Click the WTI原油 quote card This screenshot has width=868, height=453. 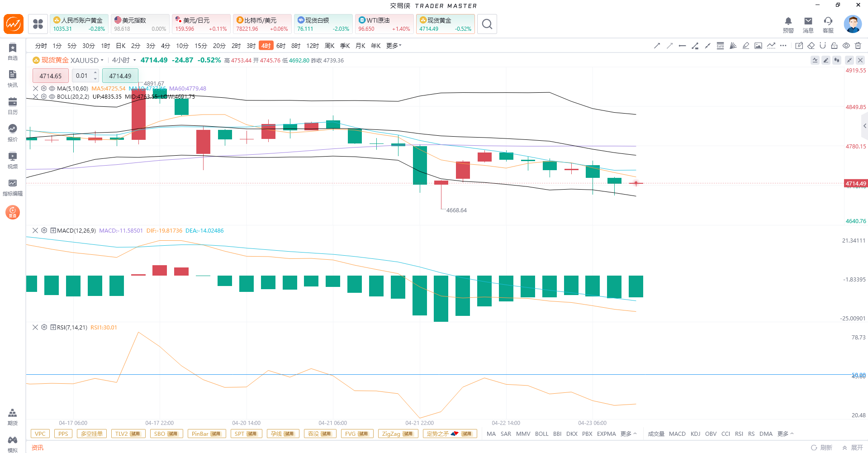[x=384, y=24]
